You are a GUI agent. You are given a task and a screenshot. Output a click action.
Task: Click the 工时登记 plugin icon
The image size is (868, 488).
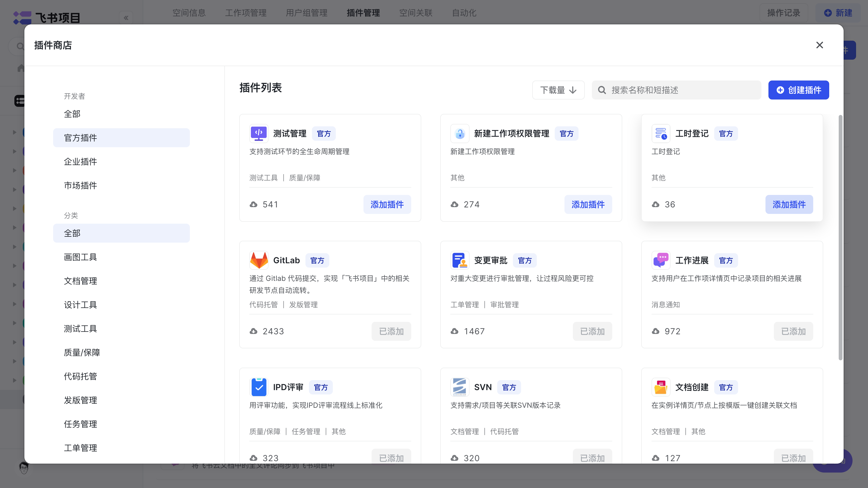661,133
